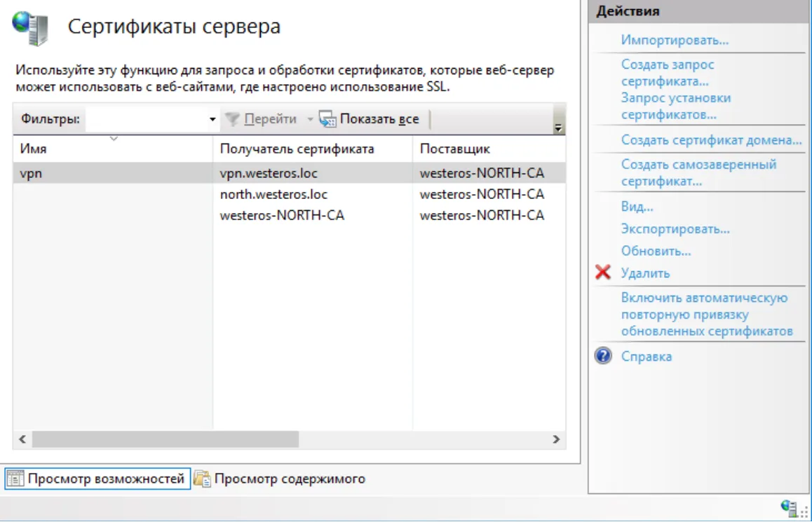Click the horizontal scrollbar thumb
Viewport: 812px width, 522px height.
[165, 439]
